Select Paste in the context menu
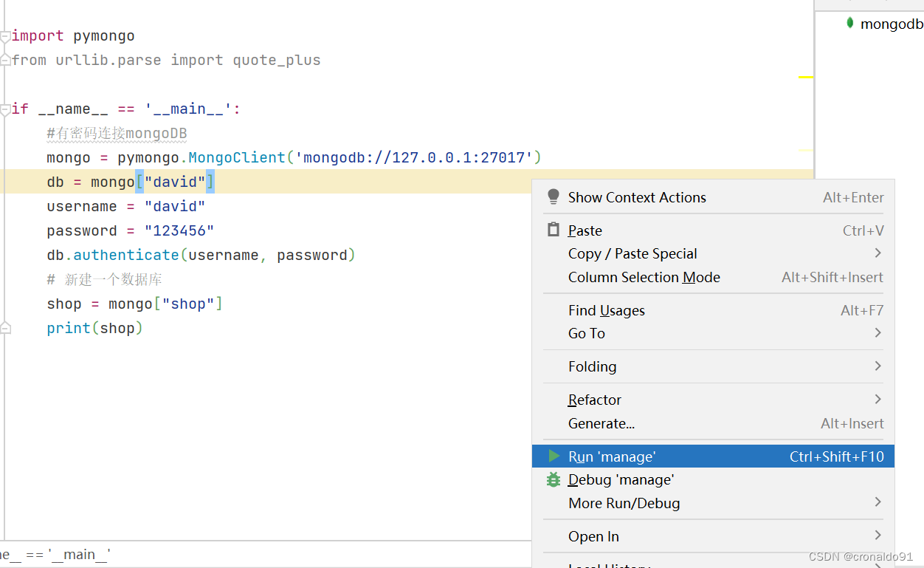This screenshot has height=568, width=924. coord(713,230)
